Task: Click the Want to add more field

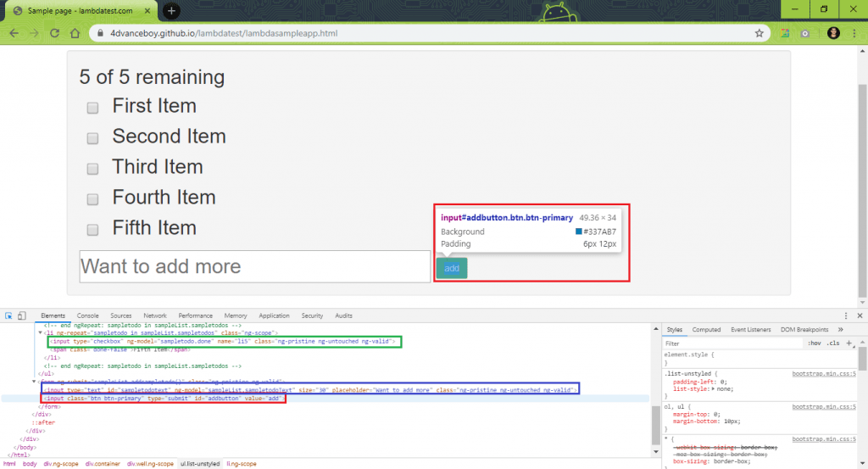Action: tap(254, 266)
